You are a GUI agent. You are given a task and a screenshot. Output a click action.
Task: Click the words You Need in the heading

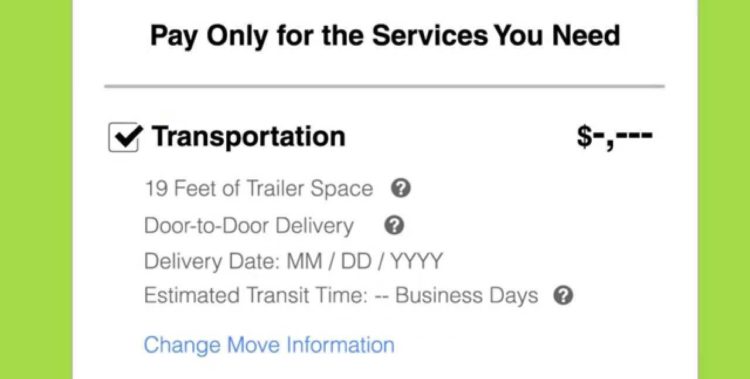[x=557, y=35]
